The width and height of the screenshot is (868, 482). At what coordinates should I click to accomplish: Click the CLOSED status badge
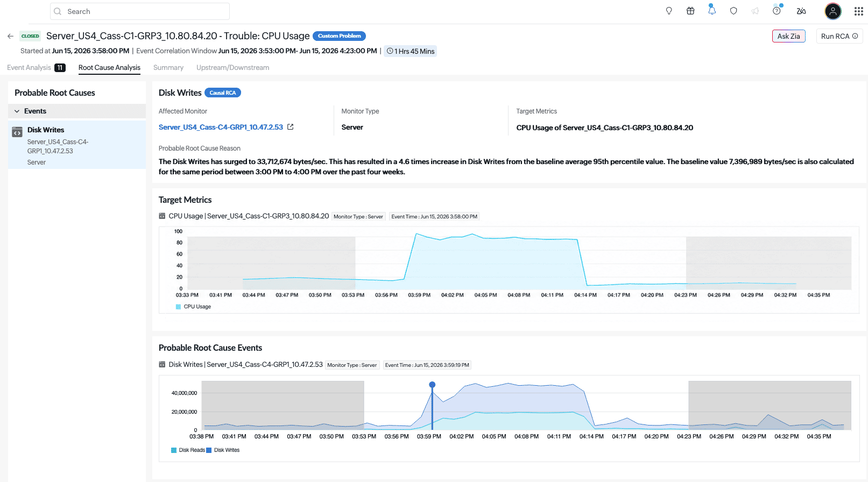[30, 36]
